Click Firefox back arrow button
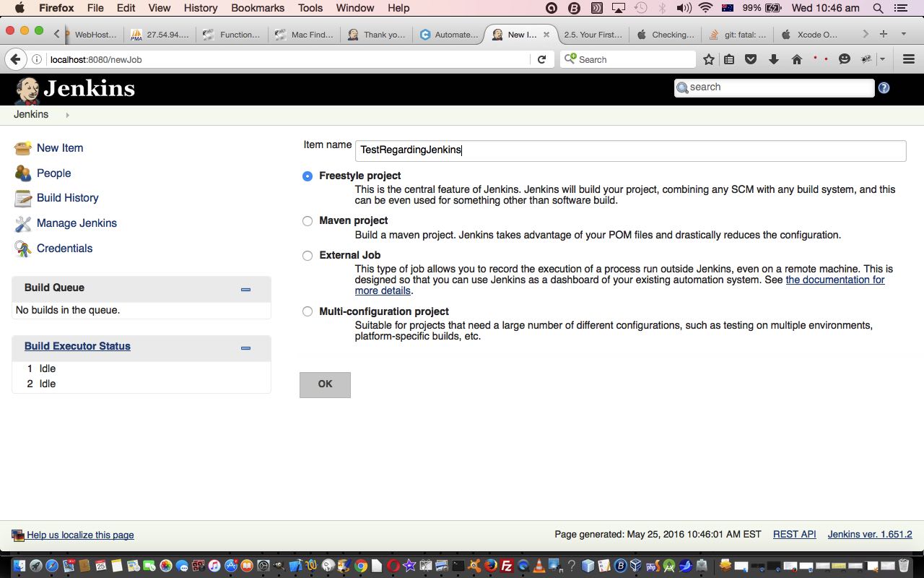Viewport: 924px width, 578px height. (14, 59)
